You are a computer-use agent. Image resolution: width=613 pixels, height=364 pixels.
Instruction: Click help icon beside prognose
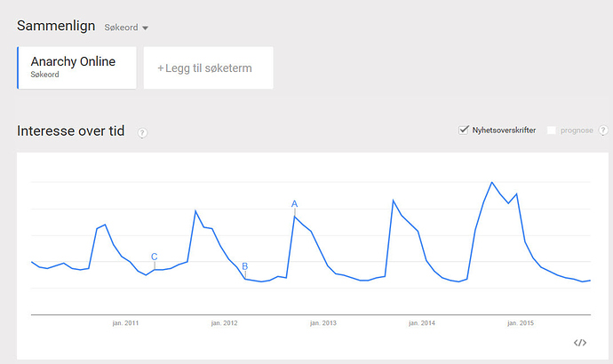click(603, 130)
